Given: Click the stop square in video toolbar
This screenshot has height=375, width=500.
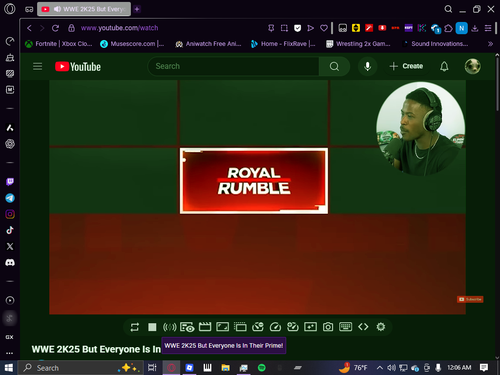Looking at the screenshot, I should click(x=152, y=327).
